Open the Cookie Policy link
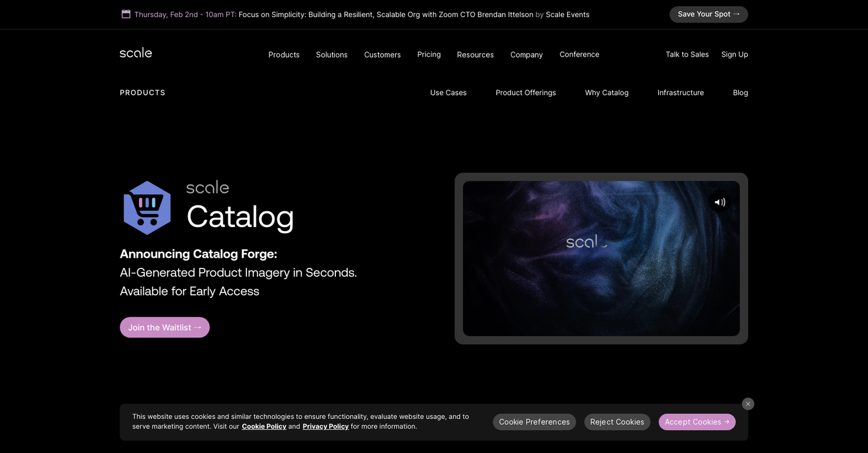Image resolution: width=868 pixels, height=453 pixels. [264, 426]
